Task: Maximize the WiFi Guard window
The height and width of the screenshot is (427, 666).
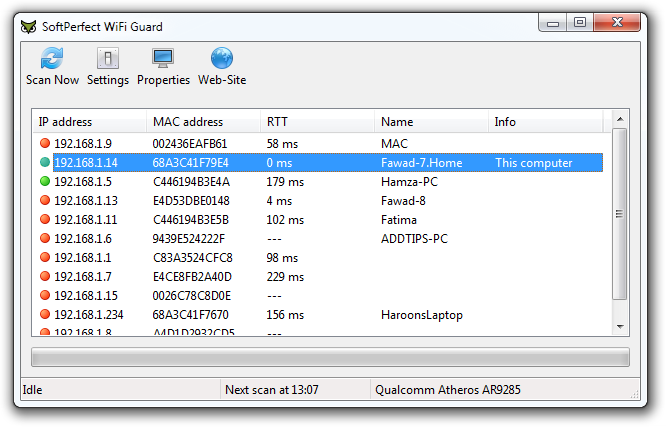Action: pyautogui.click(x=580, y=23)
